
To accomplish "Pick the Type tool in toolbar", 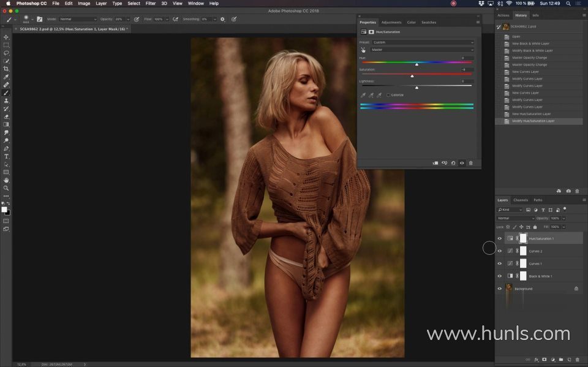I will (x=6, y=156).
